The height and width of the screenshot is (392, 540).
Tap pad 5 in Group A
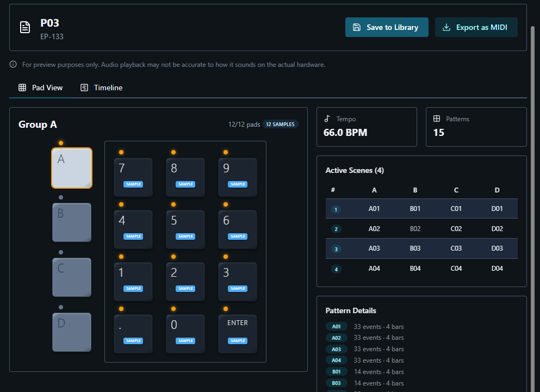[x=185, y=229]
